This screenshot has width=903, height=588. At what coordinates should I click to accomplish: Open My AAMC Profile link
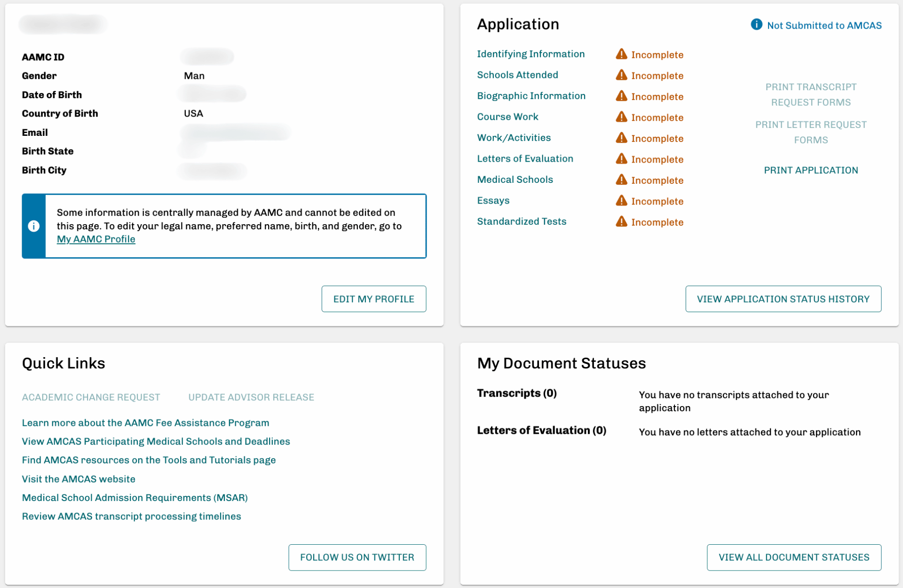point(96,239)
